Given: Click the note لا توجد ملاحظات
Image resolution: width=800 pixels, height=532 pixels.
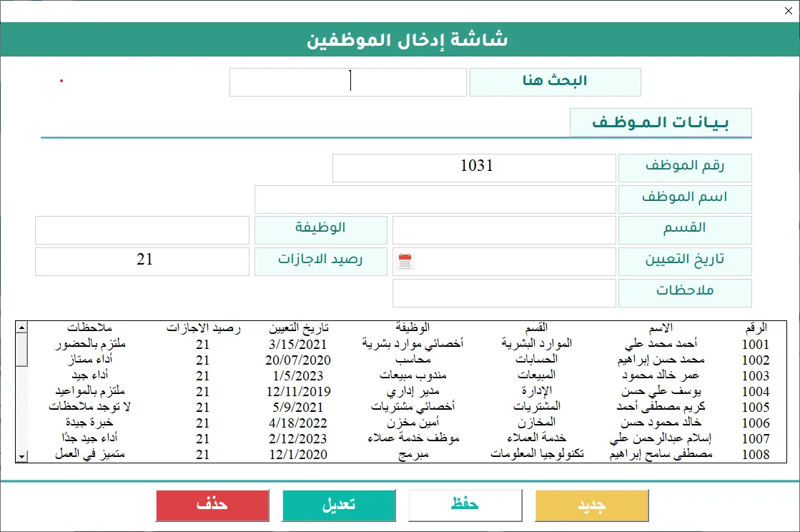Looking at the screenshot, I should pyautogui.click(x=90, y=407).
